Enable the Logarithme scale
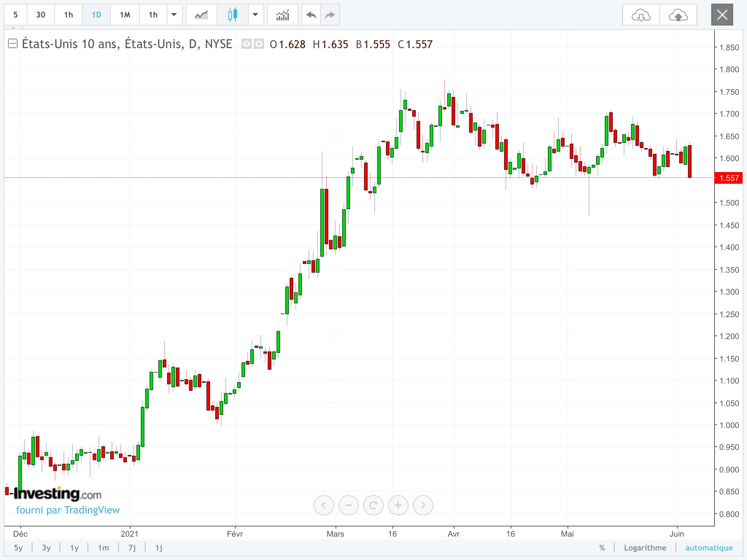This screenshot has width=747, height=560. [645, 548]
